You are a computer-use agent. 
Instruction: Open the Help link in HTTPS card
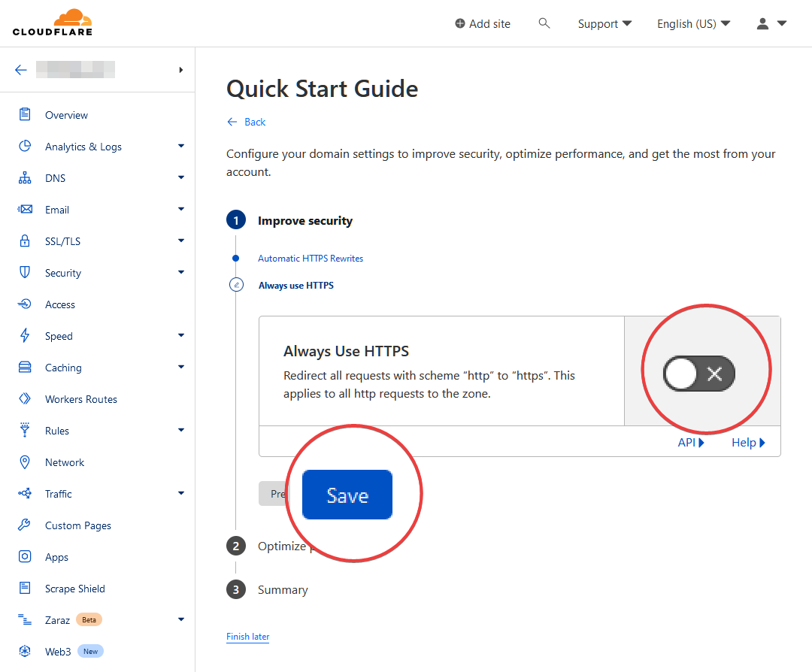[748, 443]
